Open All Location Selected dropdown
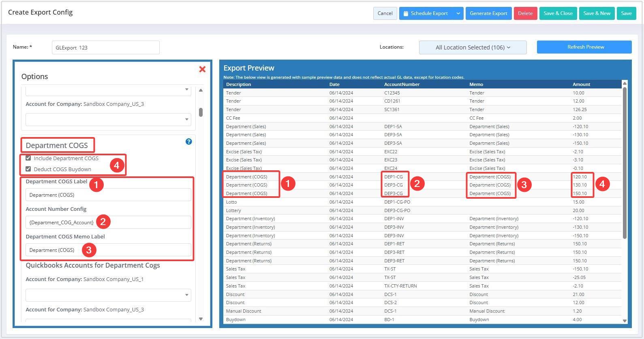Screen dimensions: 644x339 click(473, 47)
